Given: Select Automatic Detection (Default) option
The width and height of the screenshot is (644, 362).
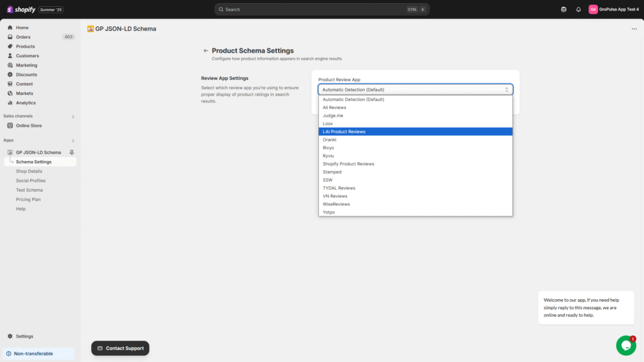Looking at the screenshot, I should point(415,99).
